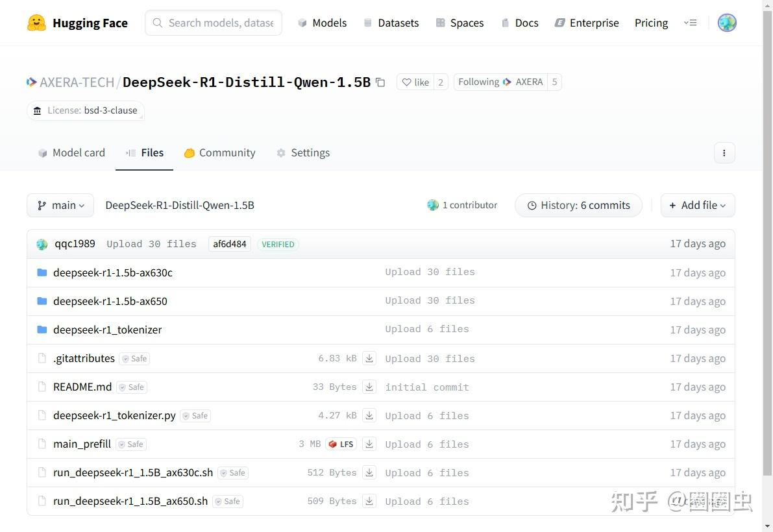Image resolution: width=773 pixels, height=532 pixels.
Task: Open the run_deepseek-r1_1.5B_ax650.sh file
Action: click(x=130, y=501)
